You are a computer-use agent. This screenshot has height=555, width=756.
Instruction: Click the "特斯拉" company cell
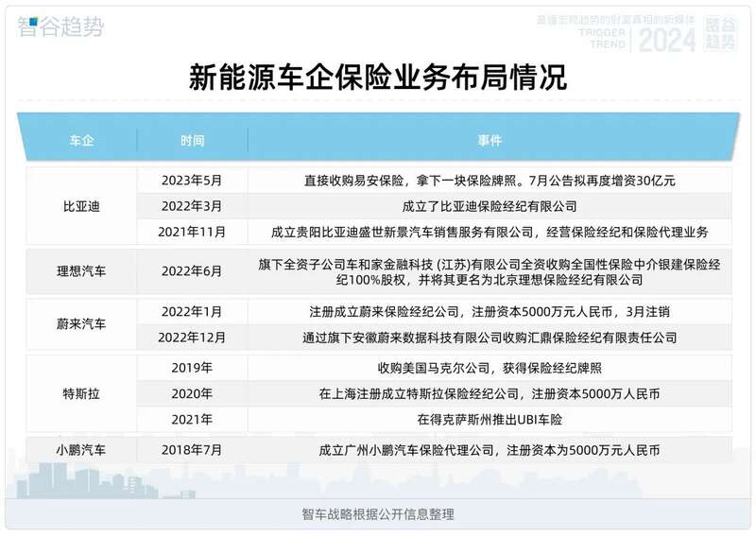tap(81, 394)
